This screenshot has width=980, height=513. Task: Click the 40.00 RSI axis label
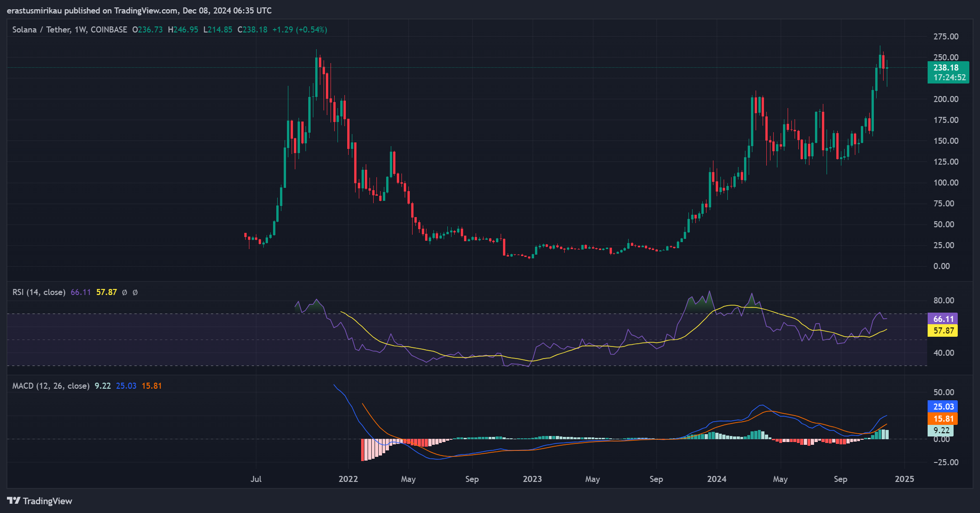944,353
